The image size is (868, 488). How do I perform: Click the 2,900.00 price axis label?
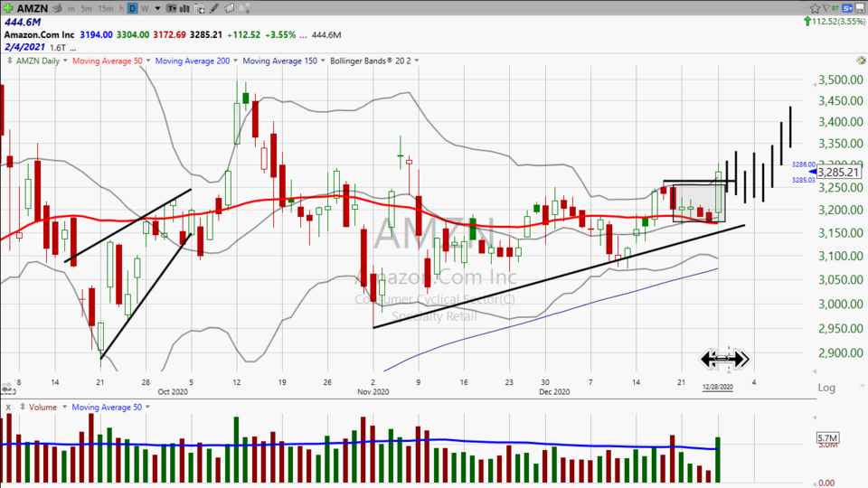840,353
